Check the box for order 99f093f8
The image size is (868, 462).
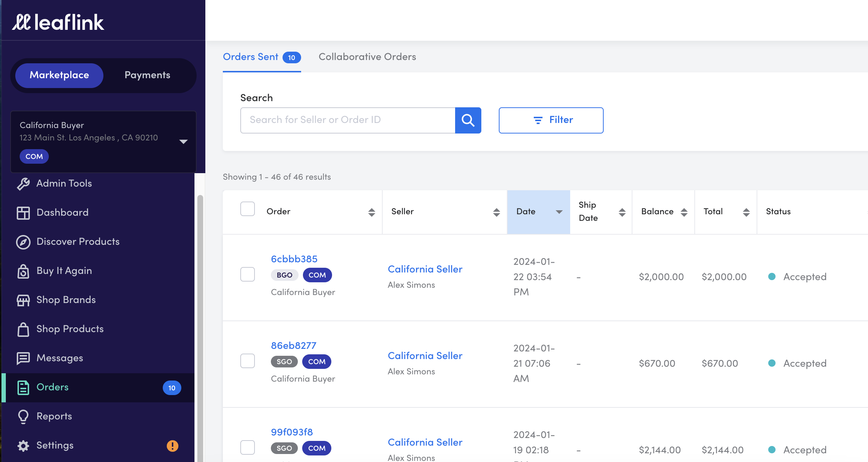tap(248, 447)
